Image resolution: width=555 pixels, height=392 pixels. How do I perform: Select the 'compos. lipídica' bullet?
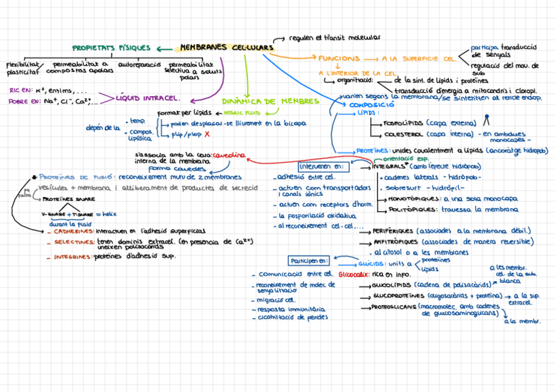pyautogui.click(x=141, y=135)
